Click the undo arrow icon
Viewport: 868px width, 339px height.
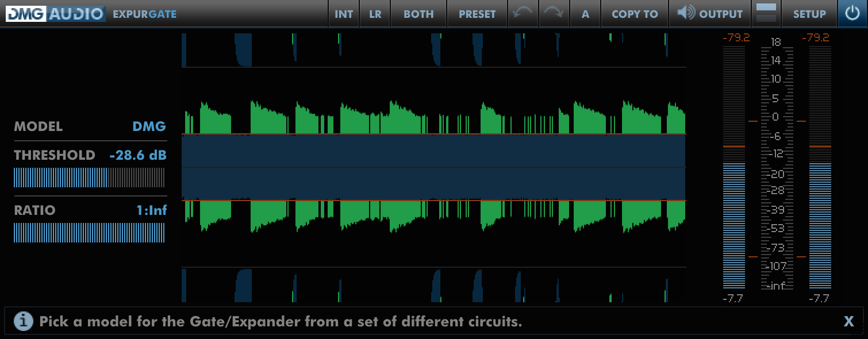pos(523,14)
